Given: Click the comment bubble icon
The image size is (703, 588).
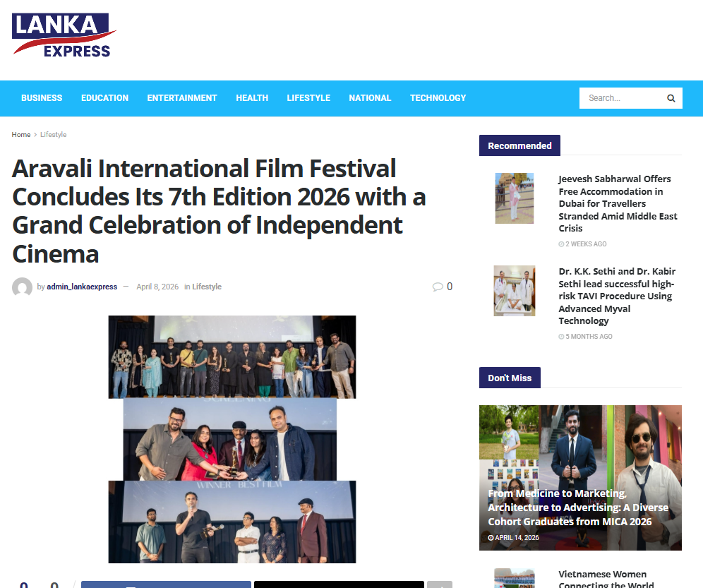Looking at the screenshot, I should 438,287.
